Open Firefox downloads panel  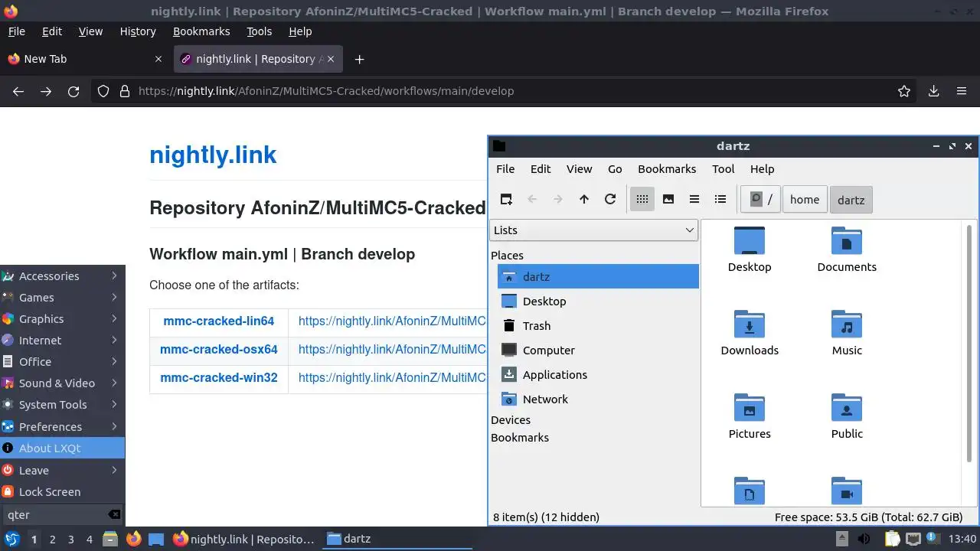pos(933,91)
